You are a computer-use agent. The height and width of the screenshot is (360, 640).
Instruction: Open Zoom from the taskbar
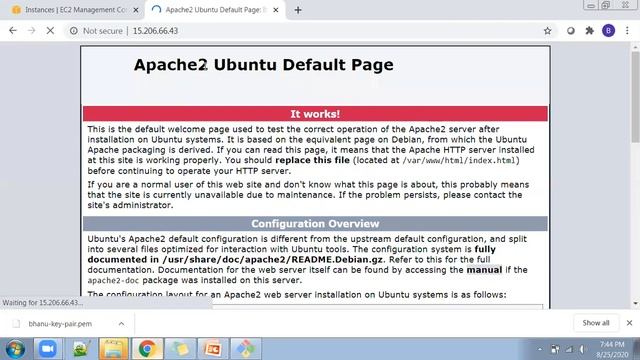[48, 349]
